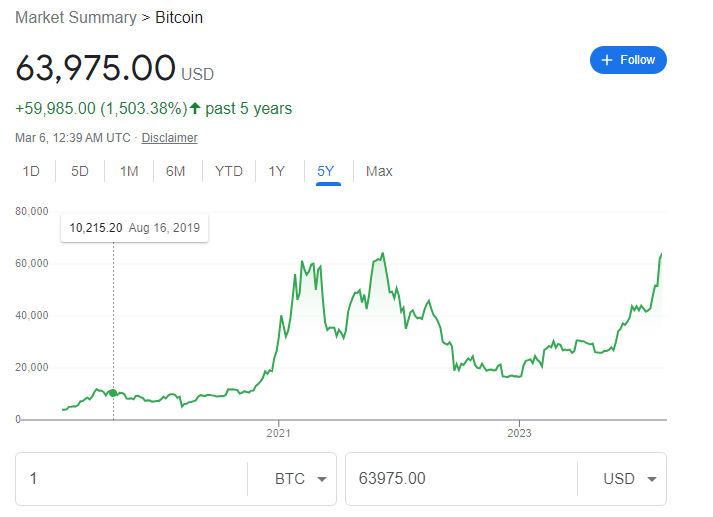Viewport: 713px width, 517px height.
Task: Click the BTC amount input field
Action: pos(130,479)
